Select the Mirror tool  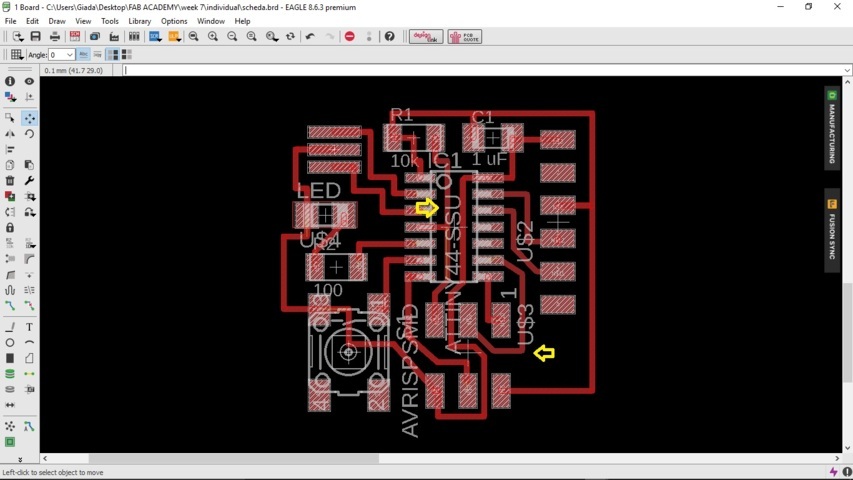[x=10, y=133]
